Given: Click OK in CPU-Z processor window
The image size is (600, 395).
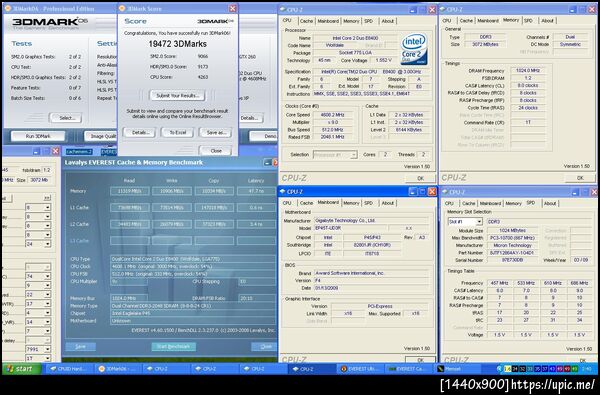Looking at the screenshot, I should (420, 178).
